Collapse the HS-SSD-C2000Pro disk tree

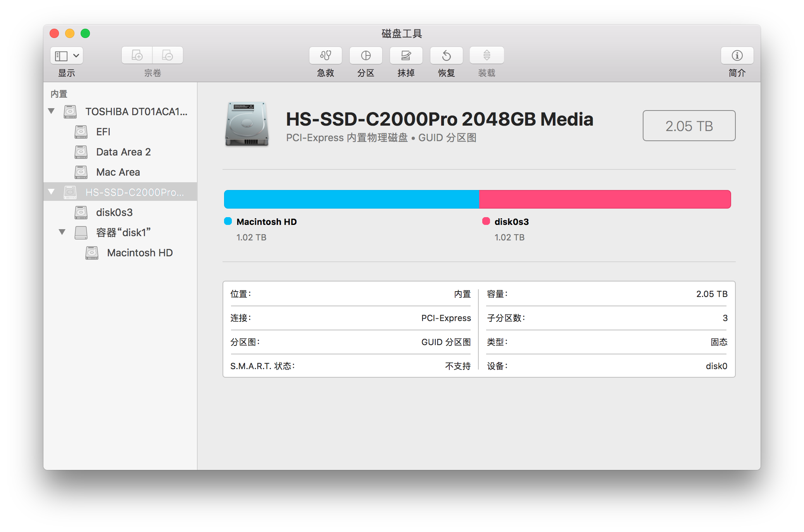[x=51, y=192]
